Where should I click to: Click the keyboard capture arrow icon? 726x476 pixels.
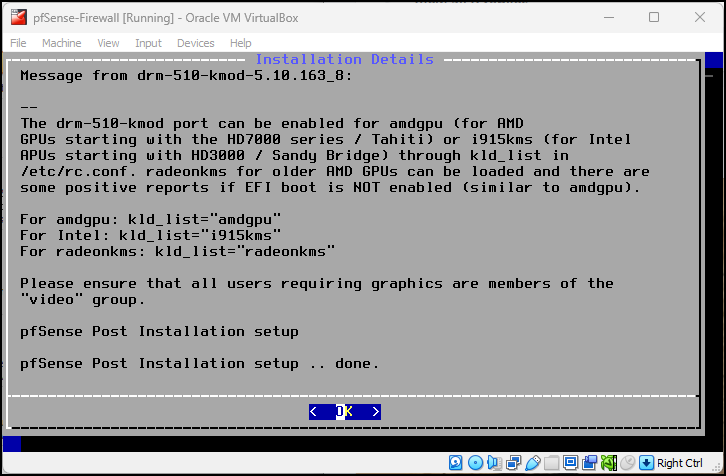tap(646, 463)
